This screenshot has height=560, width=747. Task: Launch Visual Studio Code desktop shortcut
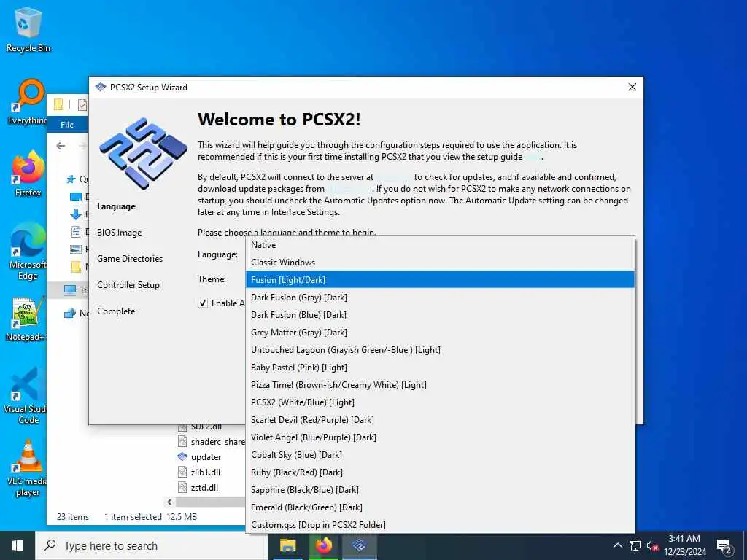26,396
